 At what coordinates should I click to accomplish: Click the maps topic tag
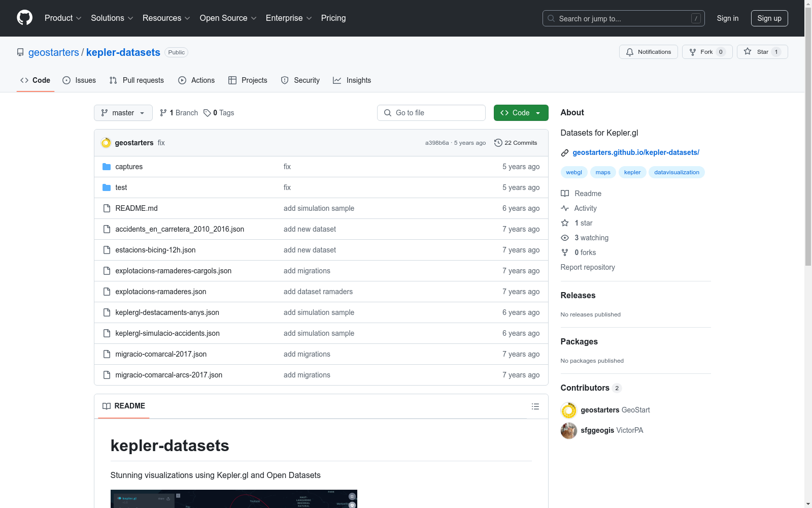(603, 172)
